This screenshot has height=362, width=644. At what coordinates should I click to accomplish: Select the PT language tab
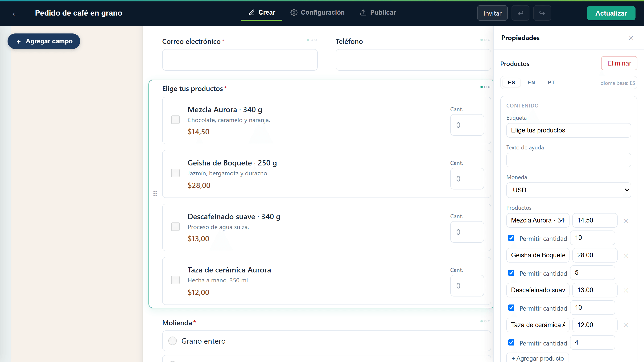click(551, 82)
